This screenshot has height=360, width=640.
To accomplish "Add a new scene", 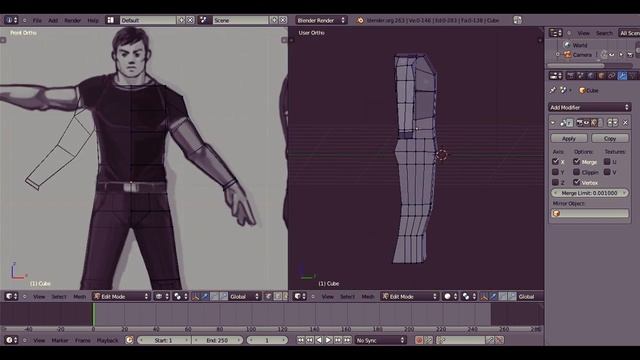I will coord(274,20).
